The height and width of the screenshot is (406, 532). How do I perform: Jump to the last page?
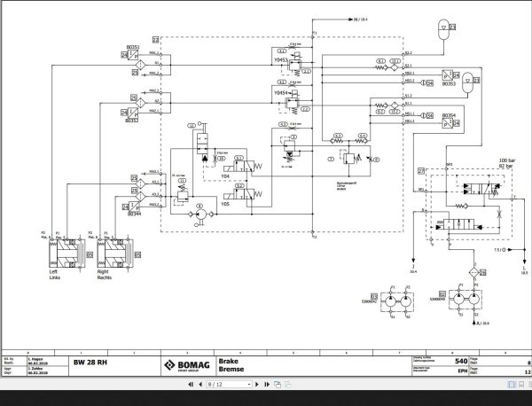267,385
